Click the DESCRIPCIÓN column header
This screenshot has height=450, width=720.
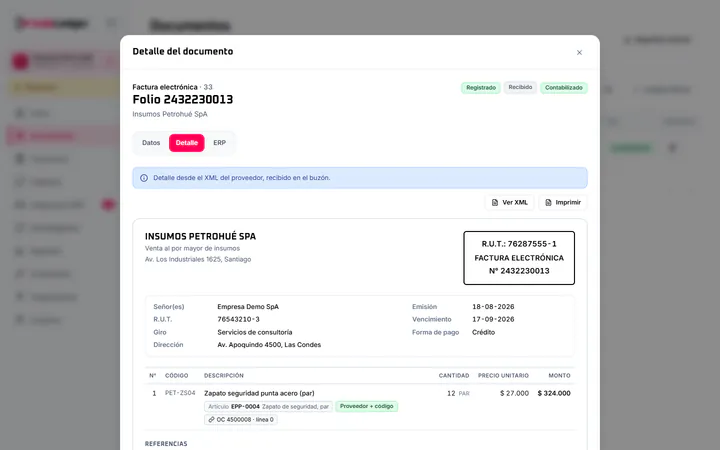(x=224, y=376)
